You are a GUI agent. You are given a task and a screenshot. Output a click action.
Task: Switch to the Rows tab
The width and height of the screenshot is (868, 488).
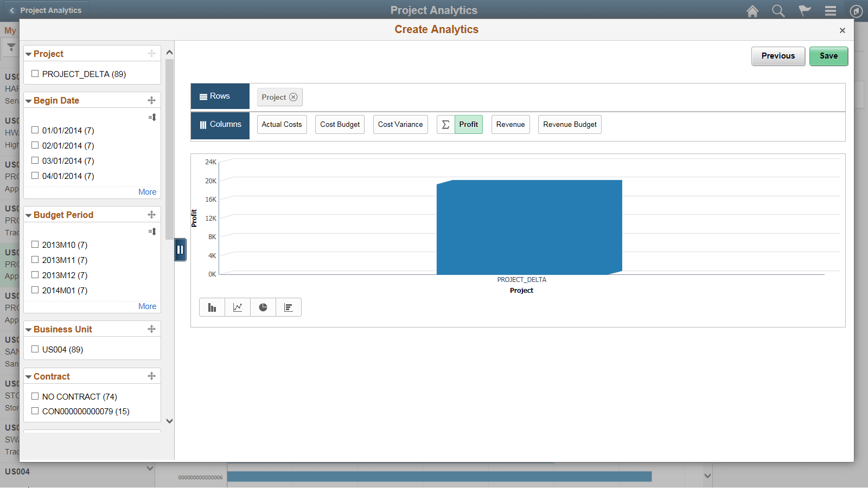point(219,96)
